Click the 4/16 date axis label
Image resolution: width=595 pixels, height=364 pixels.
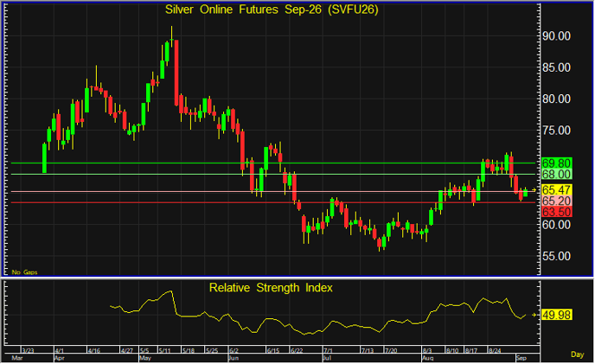94,350
